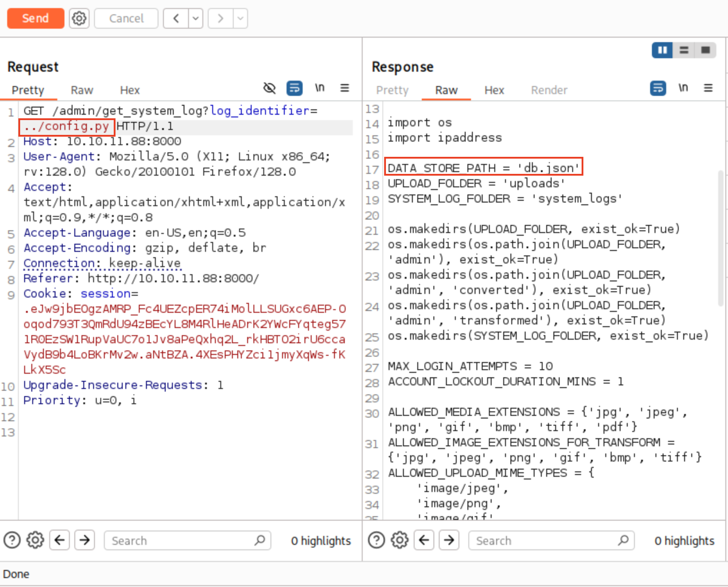Viewport: 728px width, 587px height.
Task: Select the Hex tab in Request panel
Action: (130, 90)
